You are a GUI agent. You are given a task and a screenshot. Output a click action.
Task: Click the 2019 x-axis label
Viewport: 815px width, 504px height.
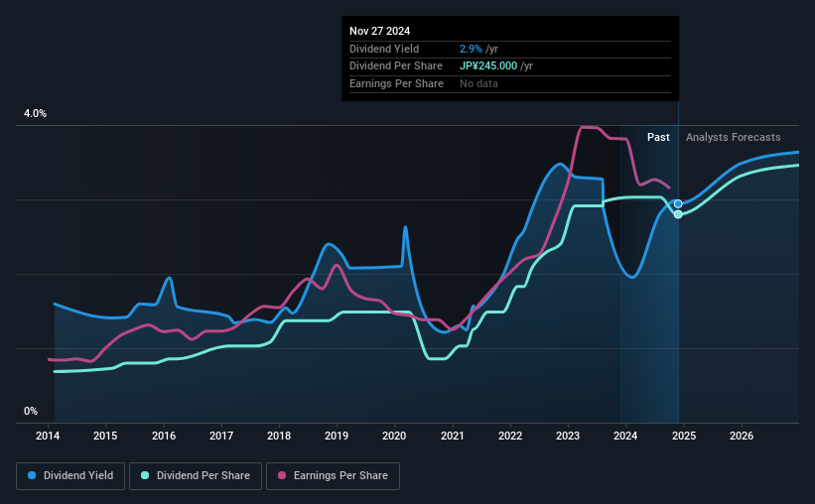(337, 436)
